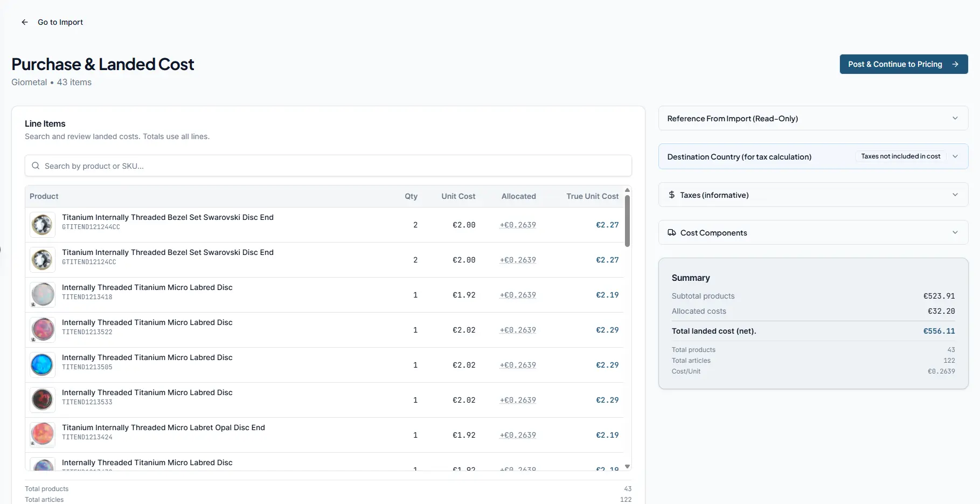Select SKU text TITEND1213533
Viewport: 980px width, 504px height.
(87, 402)
